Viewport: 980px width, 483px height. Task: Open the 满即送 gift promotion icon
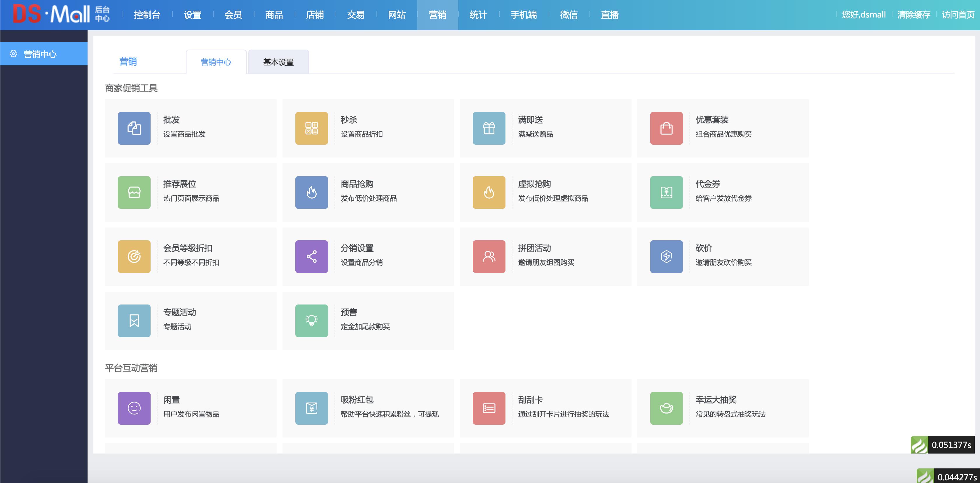coord(489,128)
